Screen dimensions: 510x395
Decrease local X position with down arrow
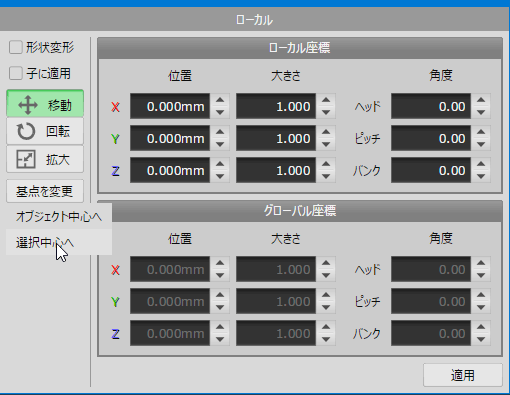coord(220,112)
